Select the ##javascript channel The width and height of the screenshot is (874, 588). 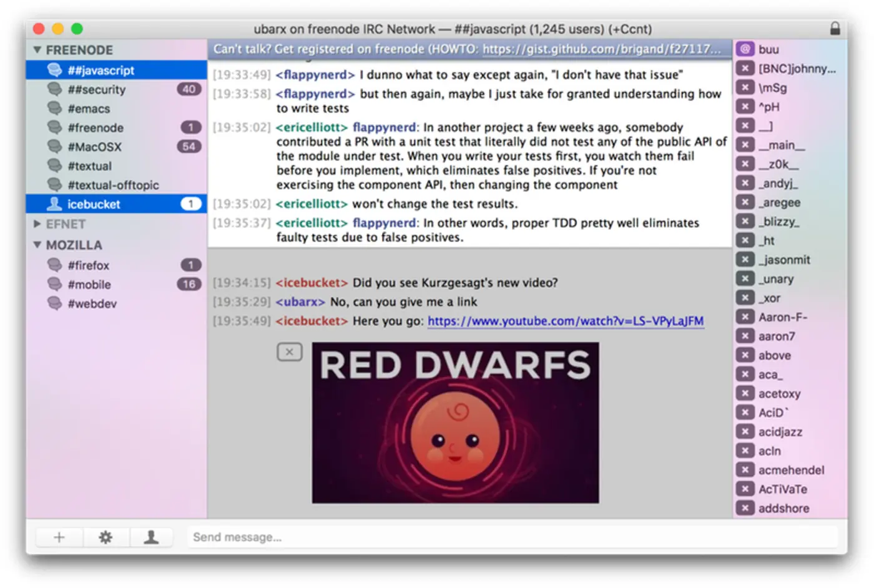(x=116, y=70)
